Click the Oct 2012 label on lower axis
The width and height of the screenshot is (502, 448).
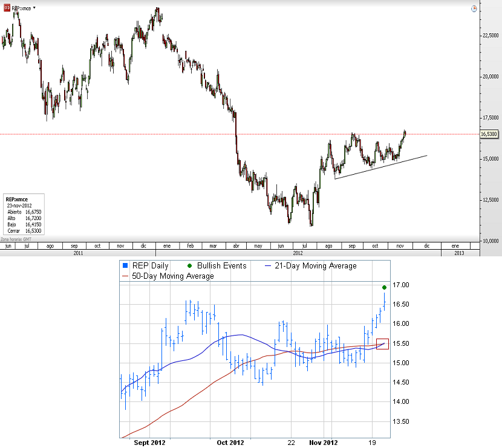[229, 442]
